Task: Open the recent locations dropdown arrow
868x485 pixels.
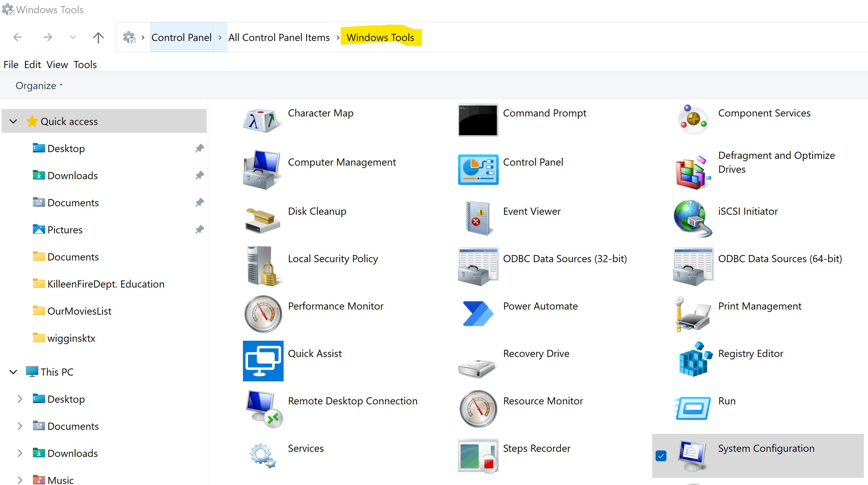Action: tap(73, 37)
